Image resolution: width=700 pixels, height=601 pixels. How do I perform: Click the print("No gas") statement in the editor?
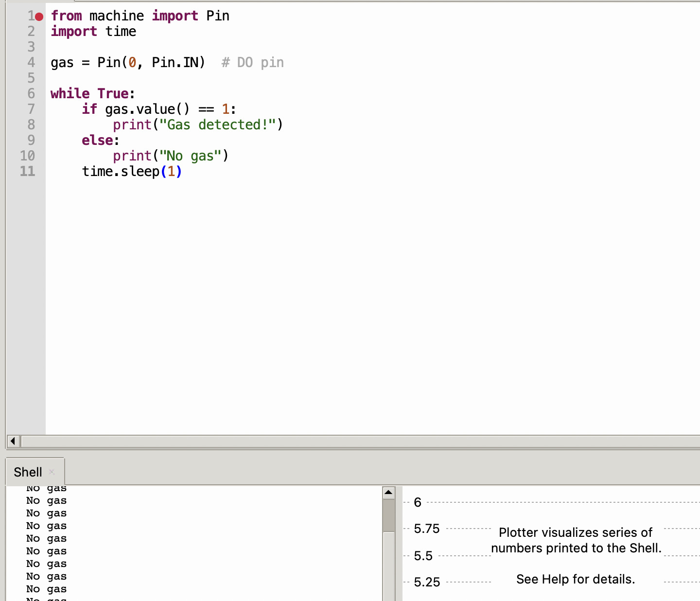click(171, 156)
